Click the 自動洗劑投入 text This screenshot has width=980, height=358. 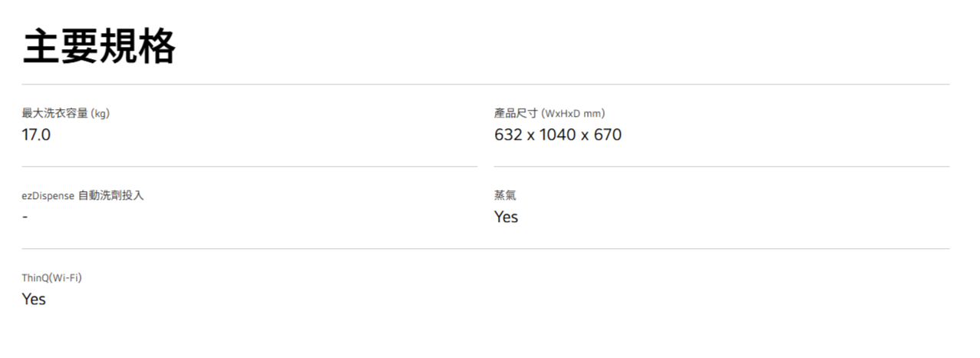[111, 196]
